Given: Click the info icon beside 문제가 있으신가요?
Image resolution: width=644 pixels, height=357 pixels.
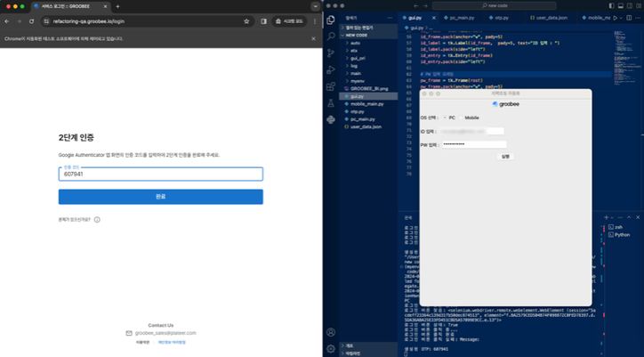Looking at the screenshot, I should point(97,220).
